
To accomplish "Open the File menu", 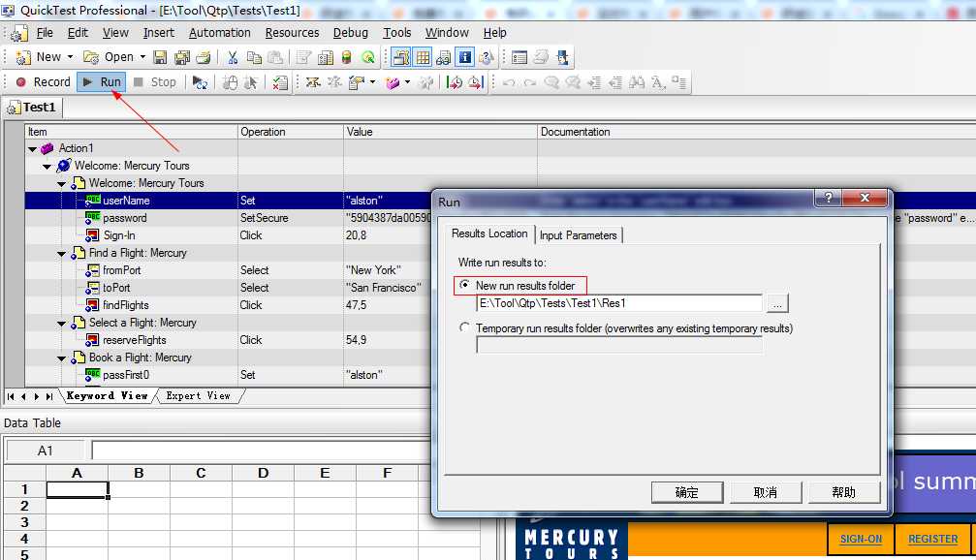I will pyautogui.click(x=45, y=32).
